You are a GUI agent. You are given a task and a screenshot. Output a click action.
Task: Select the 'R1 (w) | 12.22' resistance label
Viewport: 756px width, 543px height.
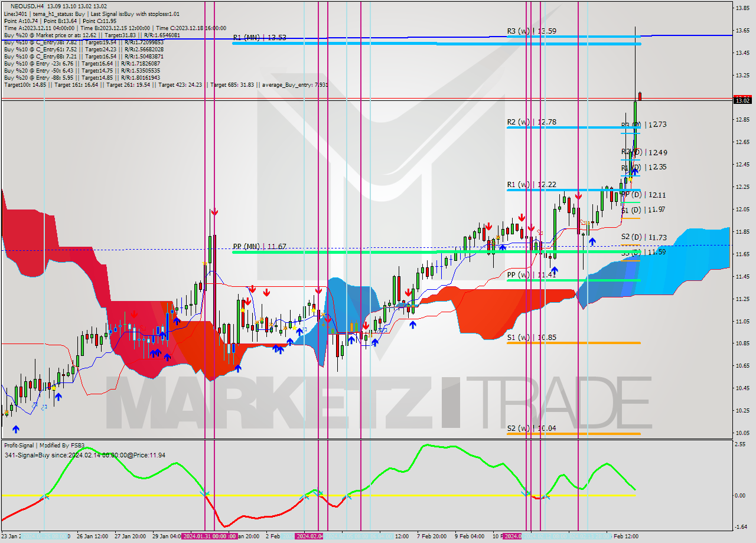532,185
